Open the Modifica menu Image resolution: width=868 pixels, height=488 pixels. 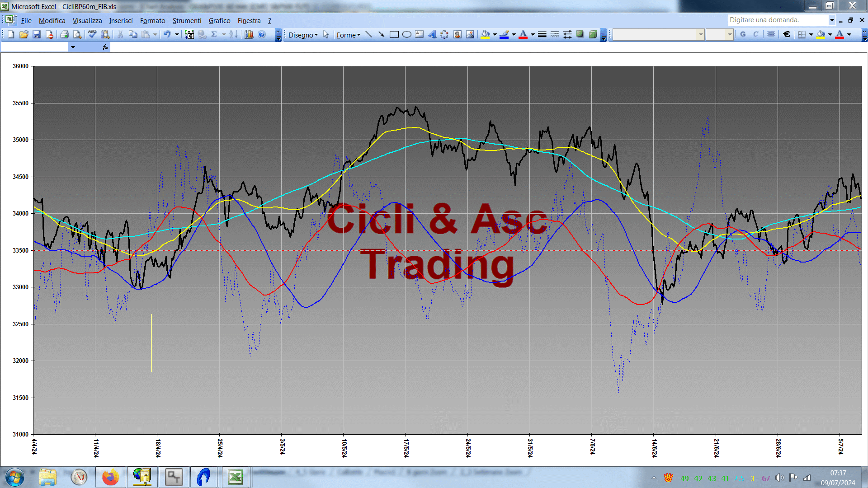coord(52,20)
